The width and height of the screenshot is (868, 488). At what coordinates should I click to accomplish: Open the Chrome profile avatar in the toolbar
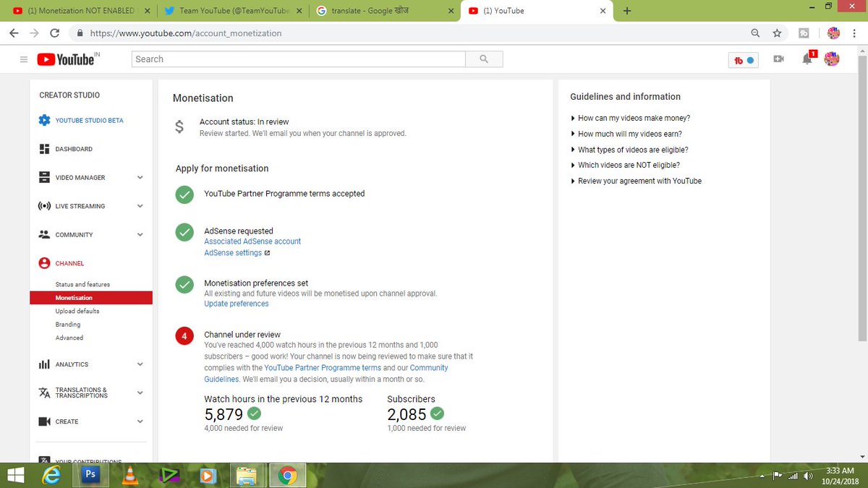coord(833,33)
